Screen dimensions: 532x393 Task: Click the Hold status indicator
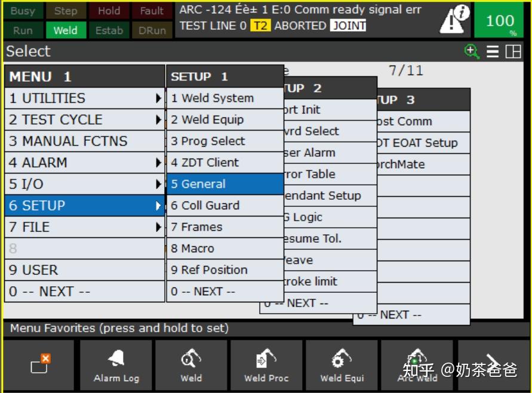coord(109,11)
